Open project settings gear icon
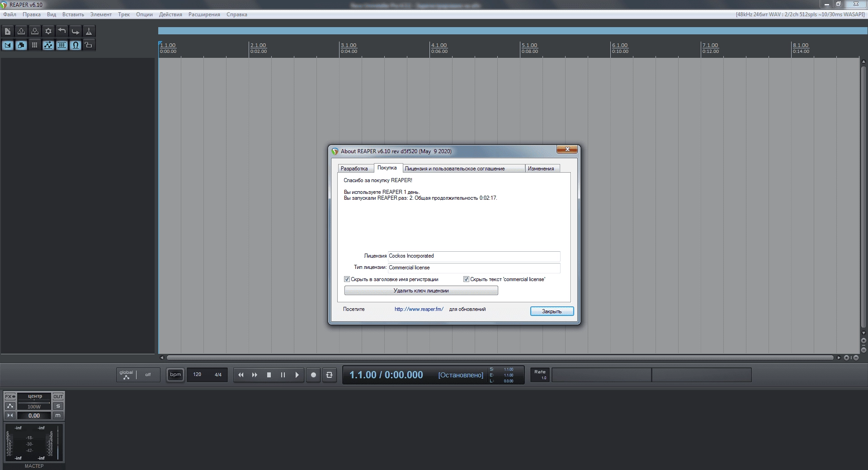This screenshot has height=470, width=868. 48,31
